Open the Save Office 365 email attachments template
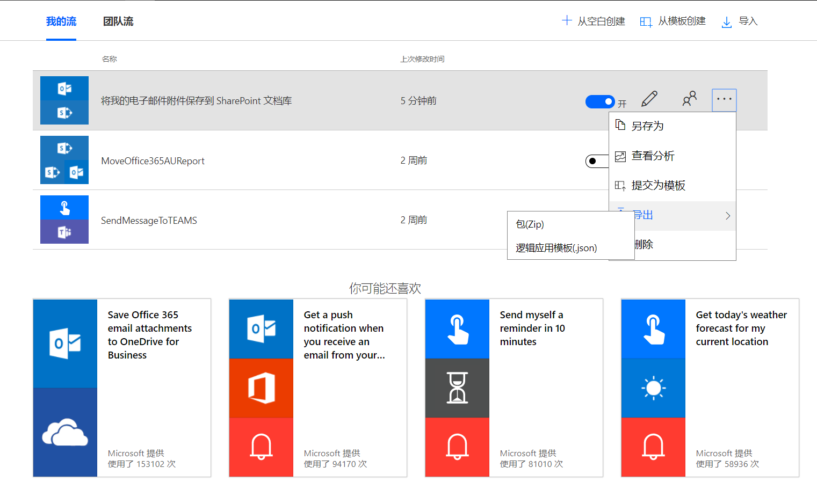This screenshot has height=504, width=817. pos(122,388)
